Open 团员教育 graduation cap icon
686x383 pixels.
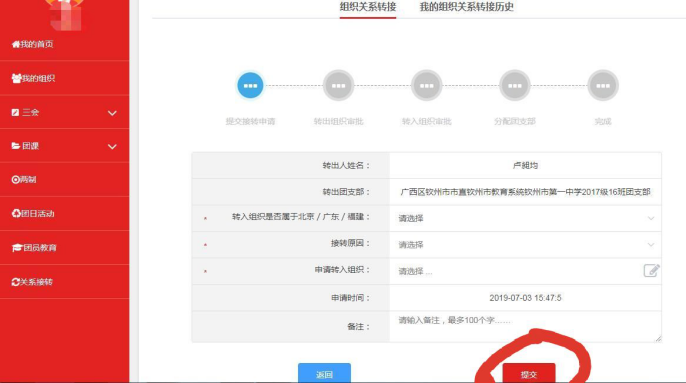(17, 248)
